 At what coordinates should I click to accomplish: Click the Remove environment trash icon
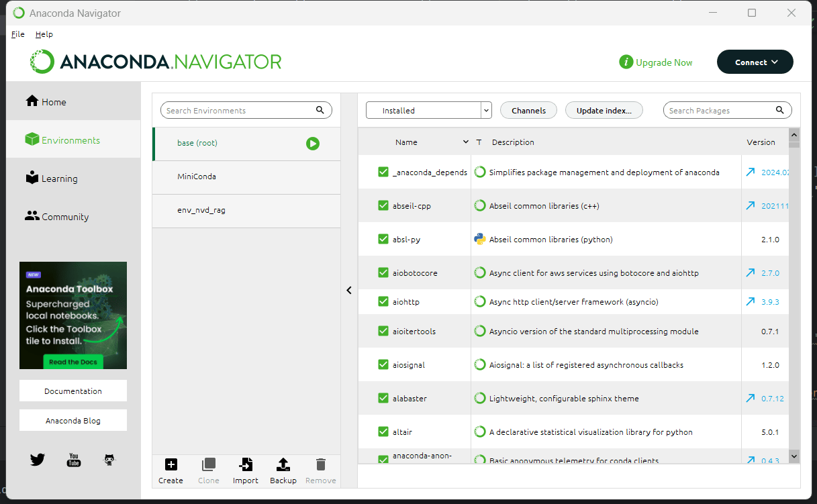321,464
